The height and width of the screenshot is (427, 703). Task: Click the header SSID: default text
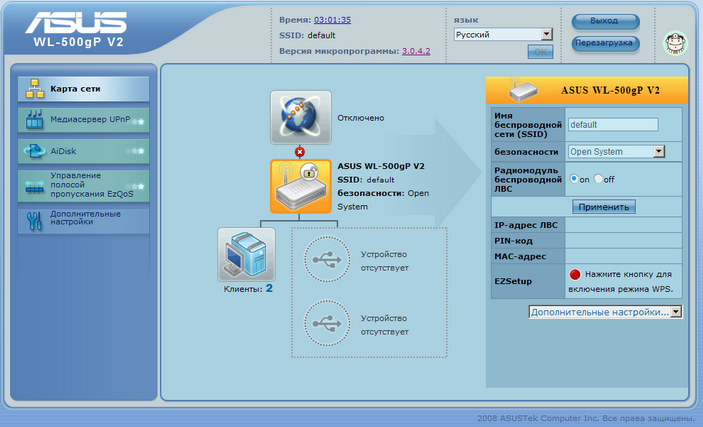307,35
